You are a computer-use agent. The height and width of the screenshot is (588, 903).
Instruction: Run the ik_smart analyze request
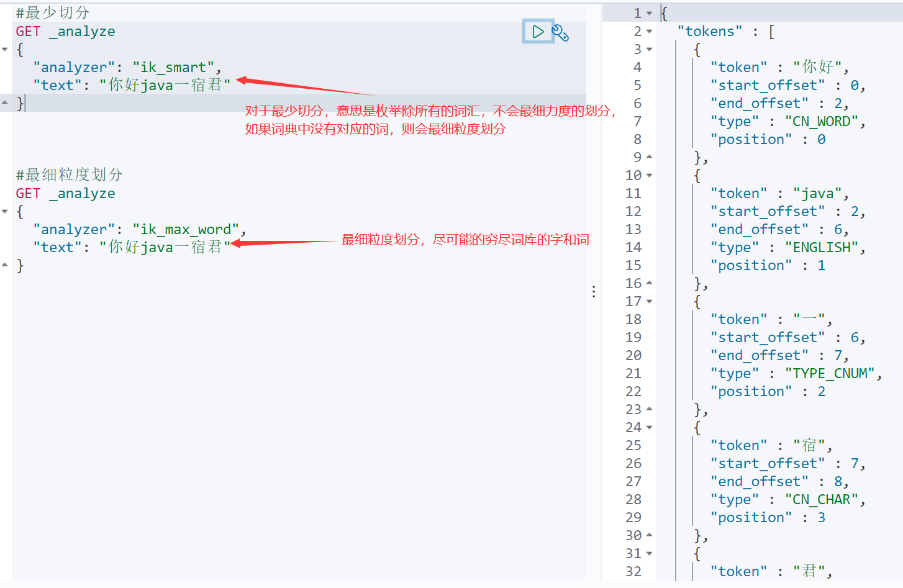[538, 32]
